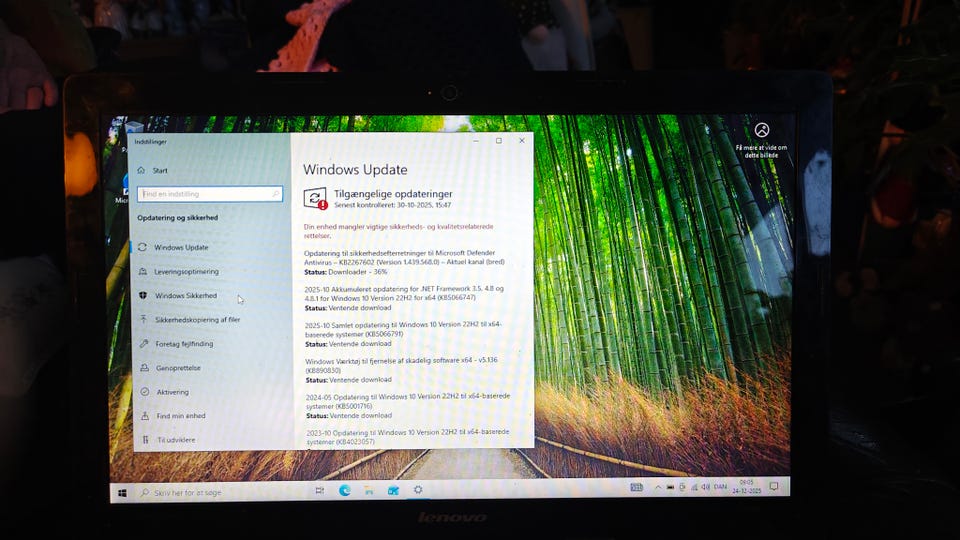This screenshot has height=540, width=960.
Task: Open the touch keyboard tray icon
Action: (637, 487)
